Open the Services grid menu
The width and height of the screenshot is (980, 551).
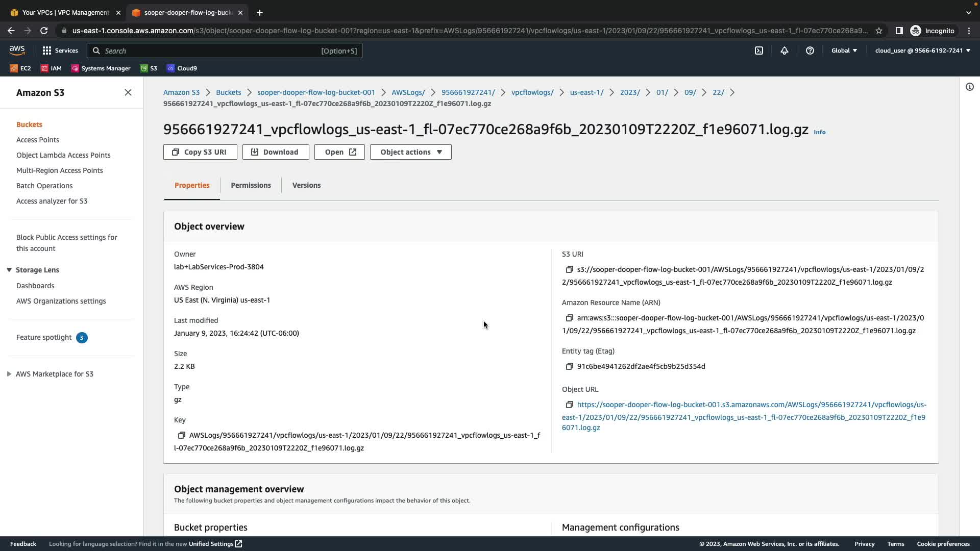click(60, 51)
